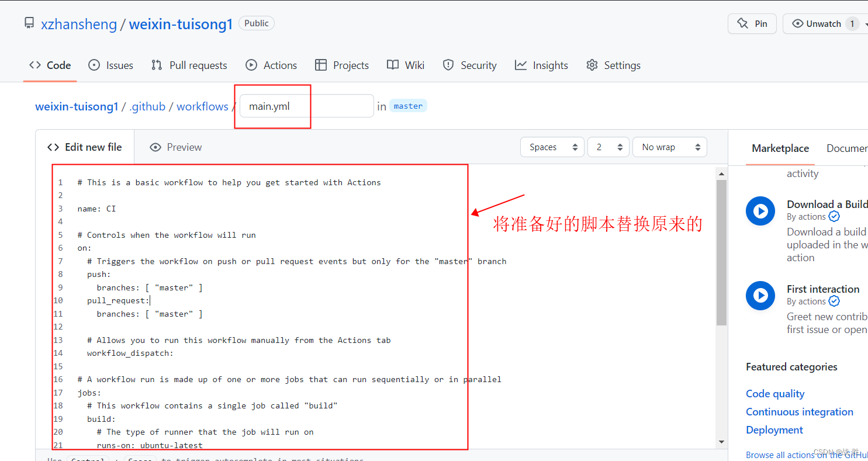
Task: Click the repository book icon beside xzhansheng
Action: tap(29, 23)
